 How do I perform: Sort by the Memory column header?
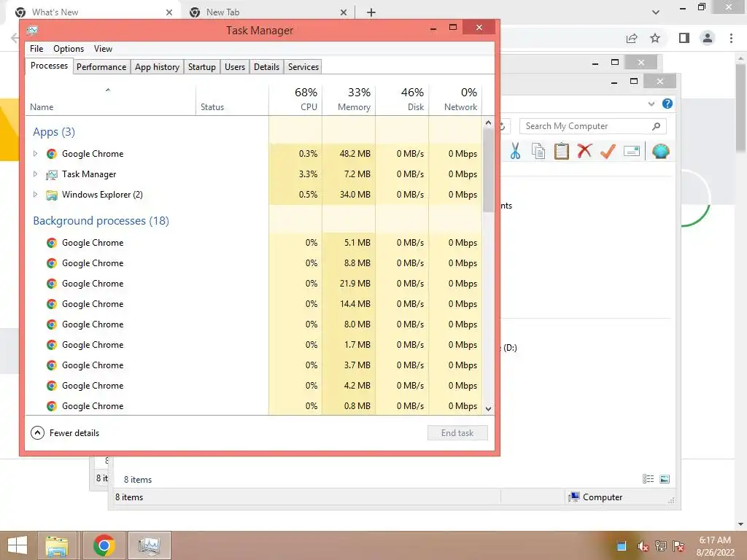[349, 99]
